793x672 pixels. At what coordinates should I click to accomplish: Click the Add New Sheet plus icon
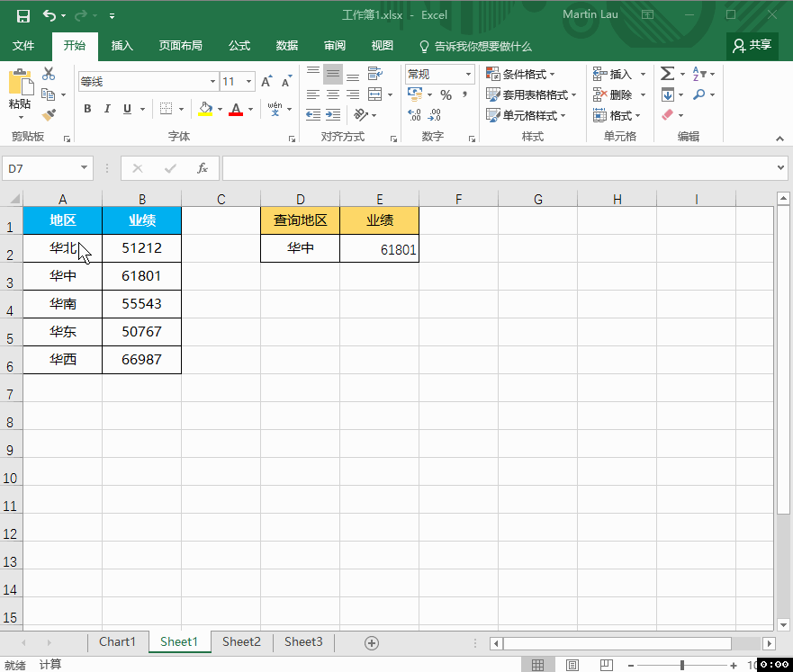click(371, 642)
